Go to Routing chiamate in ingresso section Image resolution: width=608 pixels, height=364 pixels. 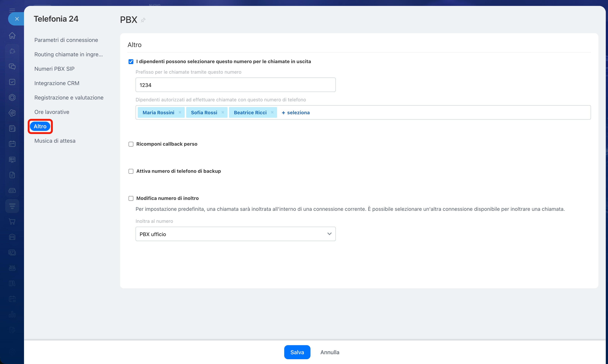pyautogui.click(x=69, y=54)
